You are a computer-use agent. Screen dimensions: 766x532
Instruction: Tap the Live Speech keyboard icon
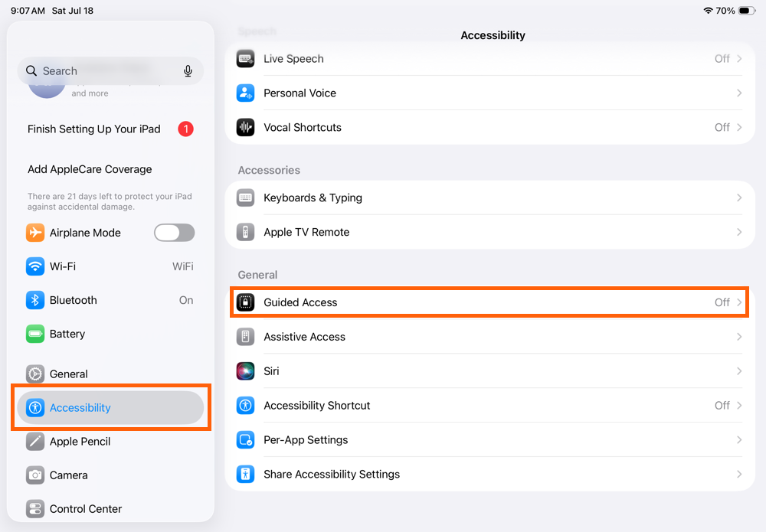245,59
